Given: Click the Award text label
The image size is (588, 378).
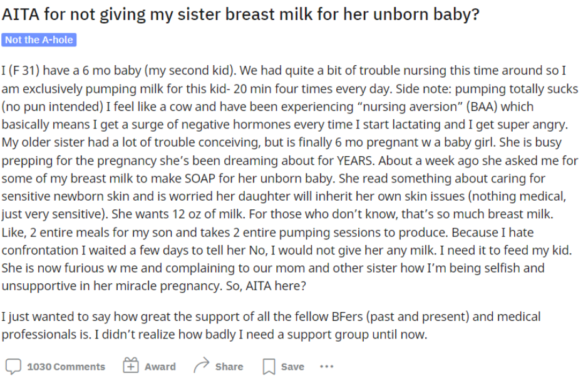Looking at the screenshot, I should 160,367.
